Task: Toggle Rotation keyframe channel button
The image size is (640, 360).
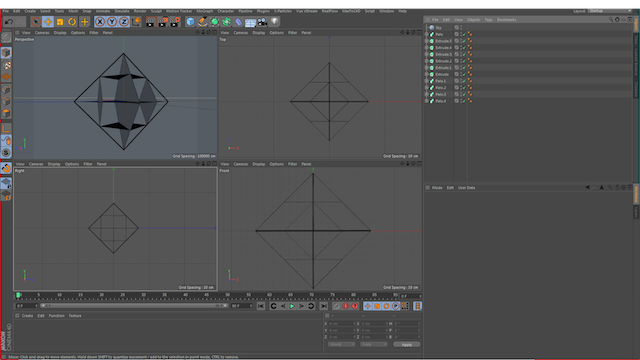Action: [386, 306]
